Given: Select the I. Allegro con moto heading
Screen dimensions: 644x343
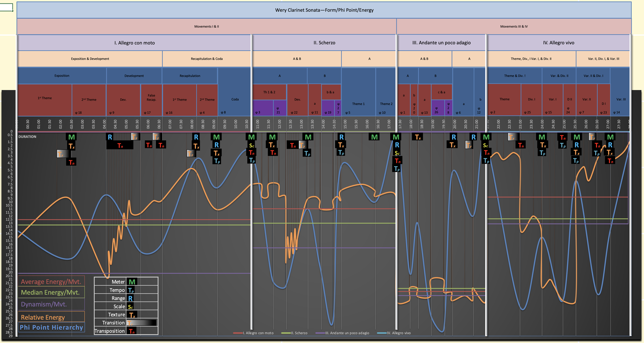Looking at the screenshot, I should click(x=134, y=43).
